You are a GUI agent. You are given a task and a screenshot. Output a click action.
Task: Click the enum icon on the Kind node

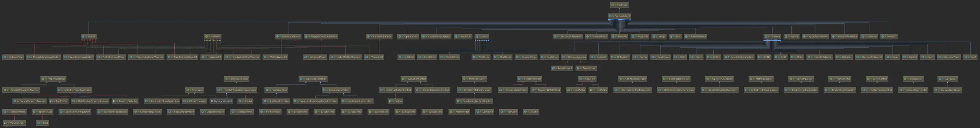(39, 123)
